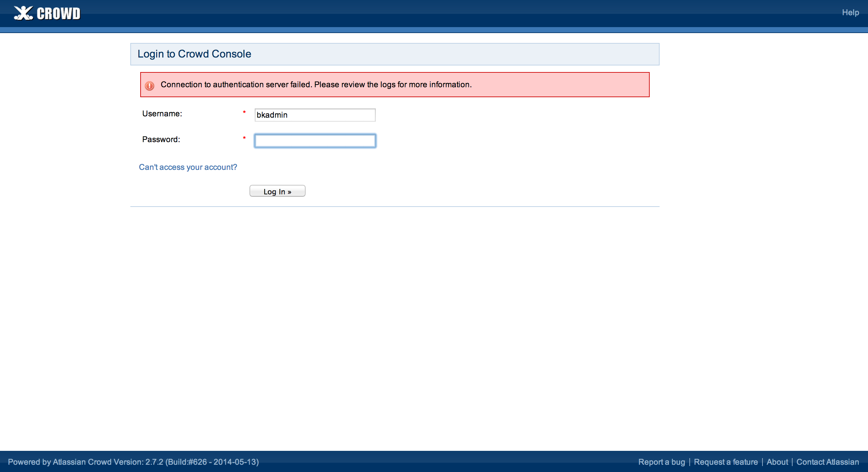Image resolution: width=868 pixels, height=472 pixels.
Task: Click the connection failed error message text
Action: 316,85
